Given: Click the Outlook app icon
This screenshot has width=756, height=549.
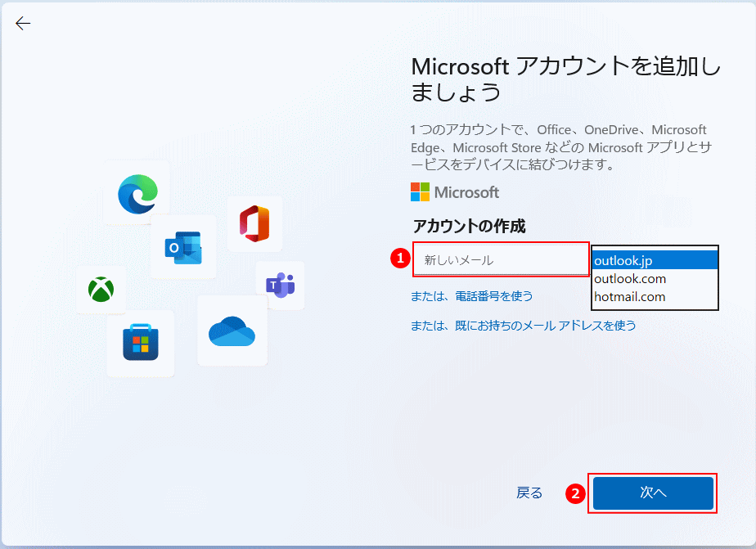Looking at the screenshot, I should coord(183,247).
